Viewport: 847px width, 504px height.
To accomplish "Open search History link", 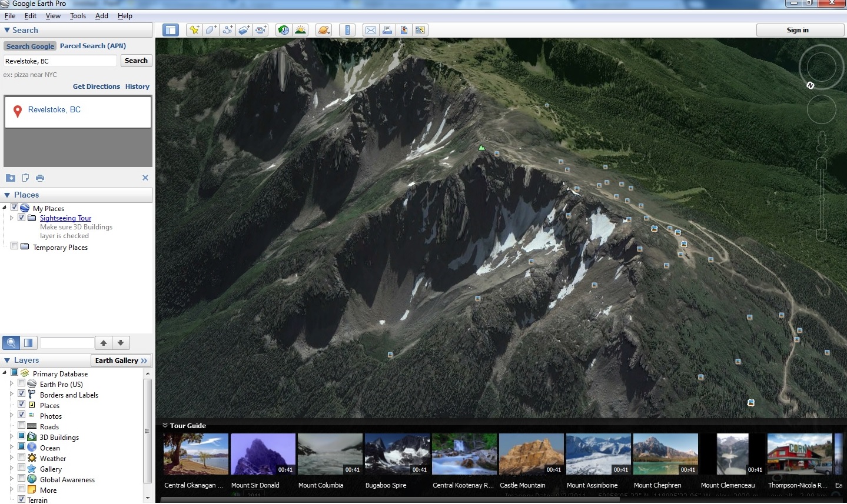I will tap(137, 86).
